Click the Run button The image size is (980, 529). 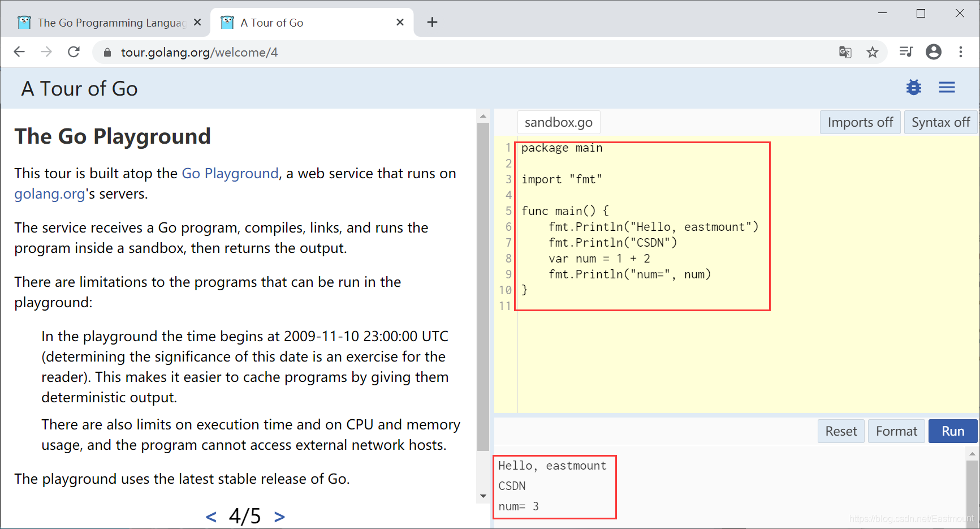click(953, 431)
